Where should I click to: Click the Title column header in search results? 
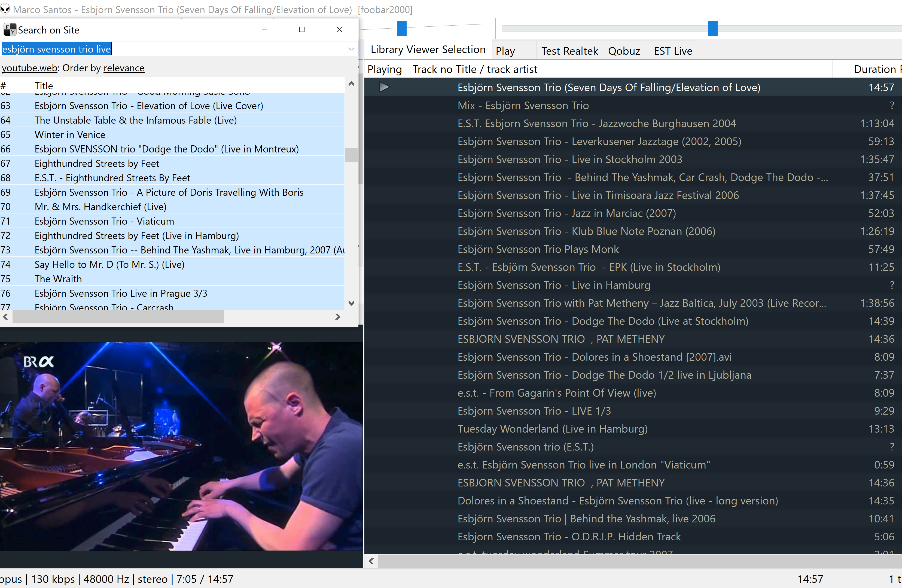[x=188, y=86]
